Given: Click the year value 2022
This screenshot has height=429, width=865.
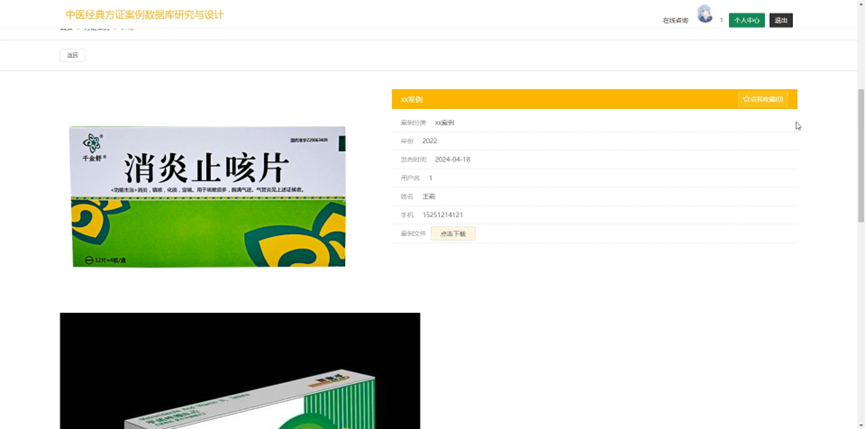Looking at the screenshot, I should (x=430, y=141).
